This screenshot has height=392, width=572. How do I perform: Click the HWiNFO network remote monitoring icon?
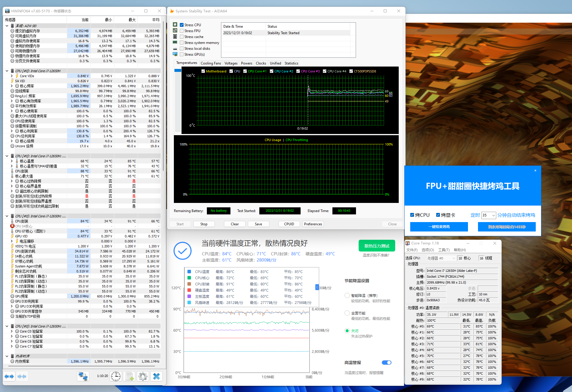pyautogui.click(x=83, y=376)
